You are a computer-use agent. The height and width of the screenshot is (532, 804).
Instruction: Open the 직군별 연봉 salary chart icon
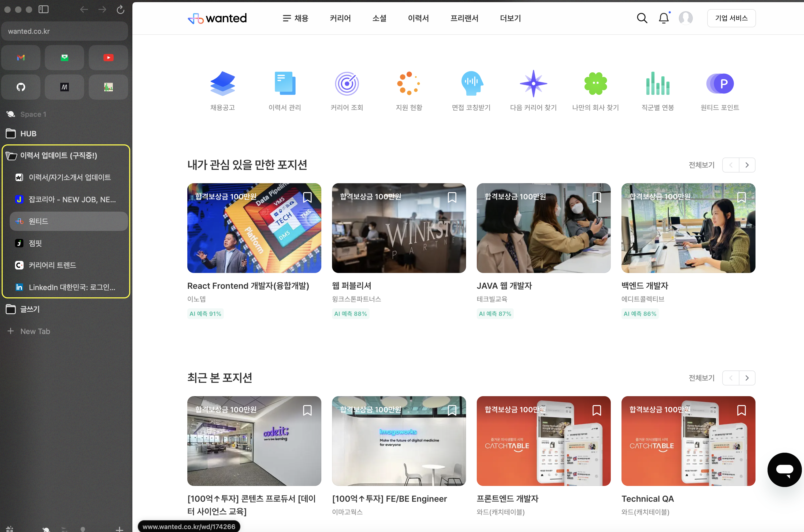click(x=657, y=84)
